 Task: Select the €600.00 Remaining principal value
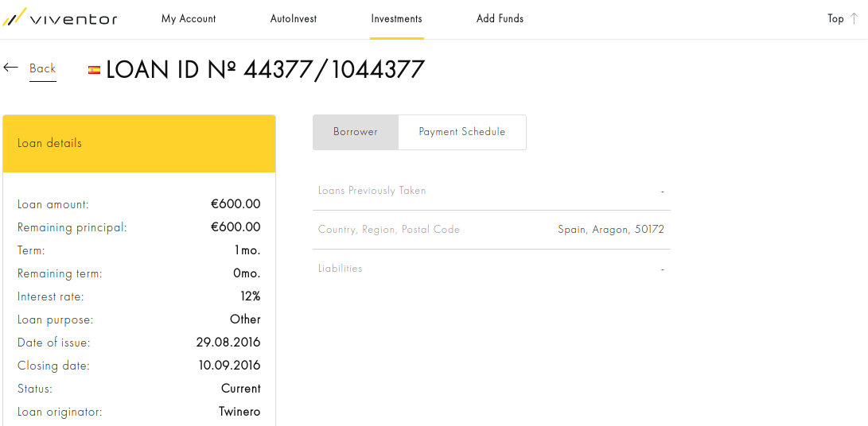(x=235, y=227)
